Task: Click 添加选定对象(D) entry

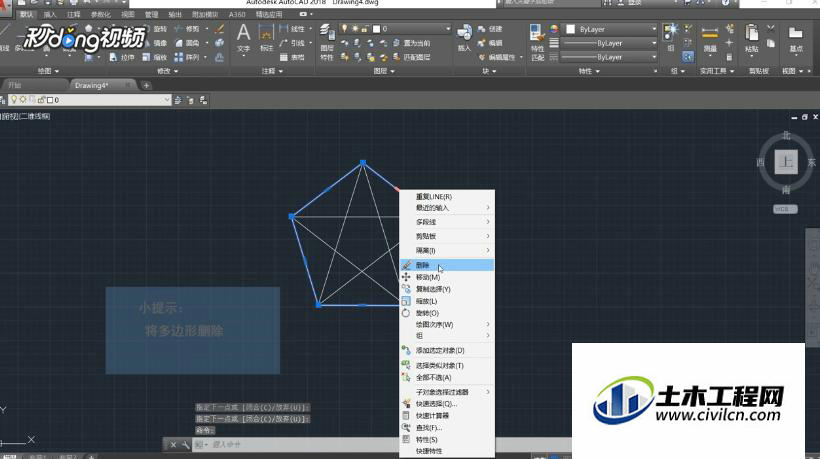Action: (x=447, y=350)
